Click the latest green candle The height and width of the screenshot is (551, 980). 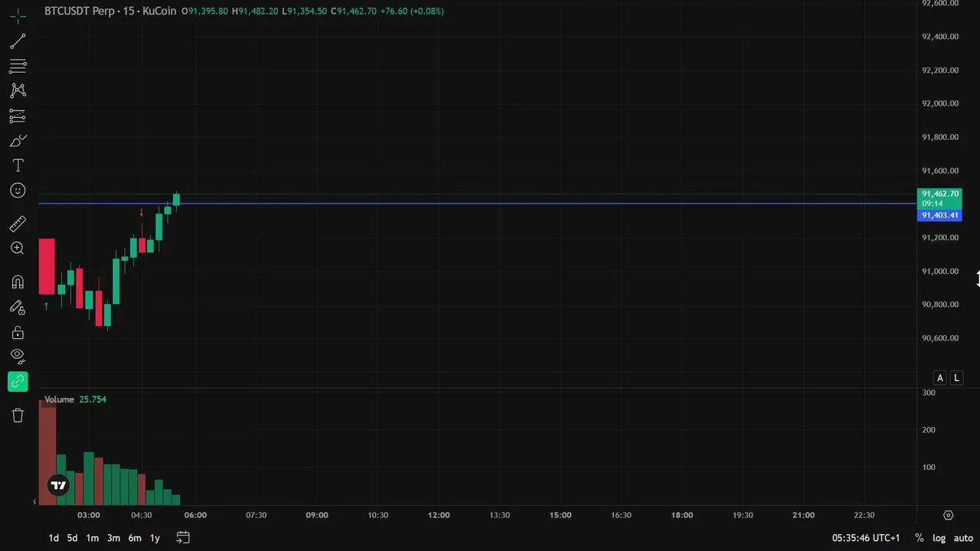(x=176, y=200)
